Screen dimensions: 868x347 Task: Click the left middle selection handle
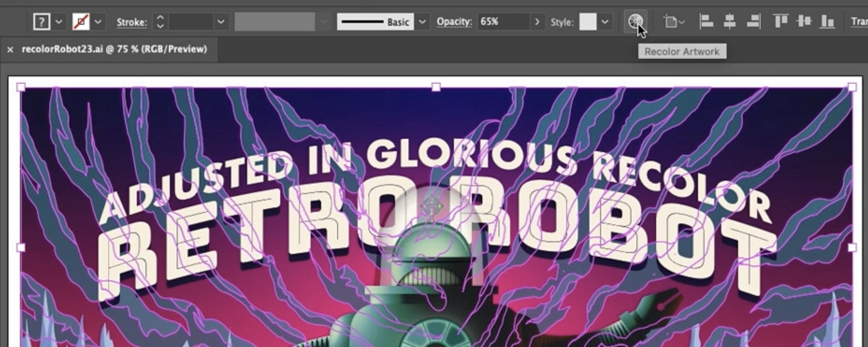[x=21, y=248]
